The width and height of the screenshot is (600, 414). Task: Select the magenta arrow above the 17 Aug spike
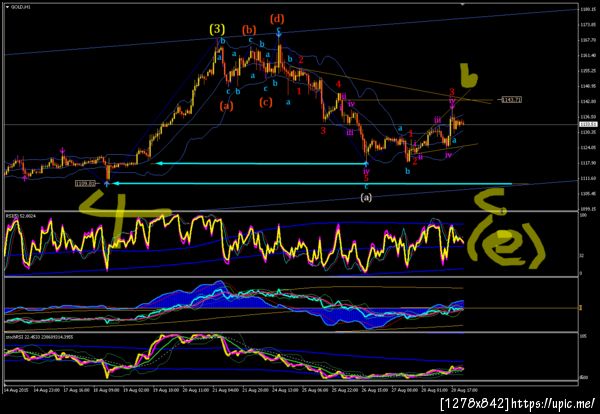tap(62, 150)
